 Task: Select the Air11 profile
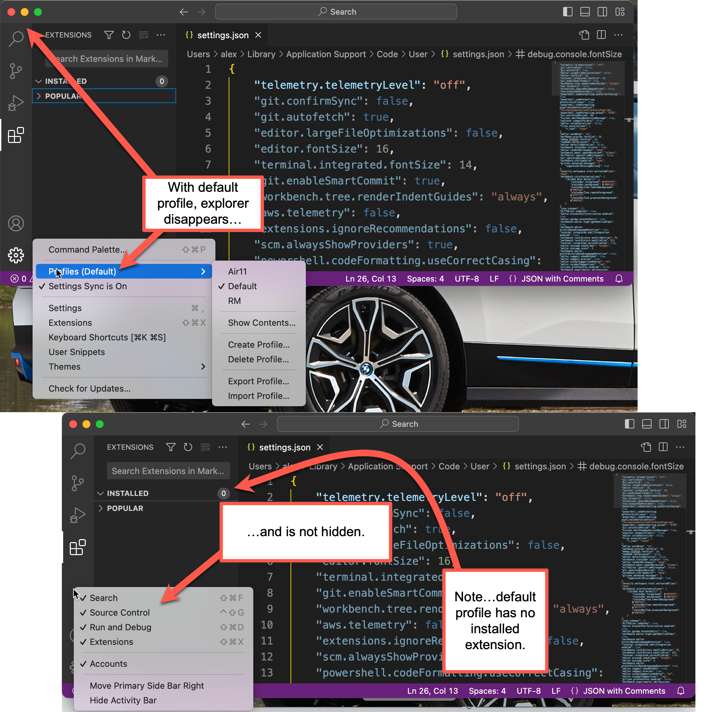click(237, 272)
